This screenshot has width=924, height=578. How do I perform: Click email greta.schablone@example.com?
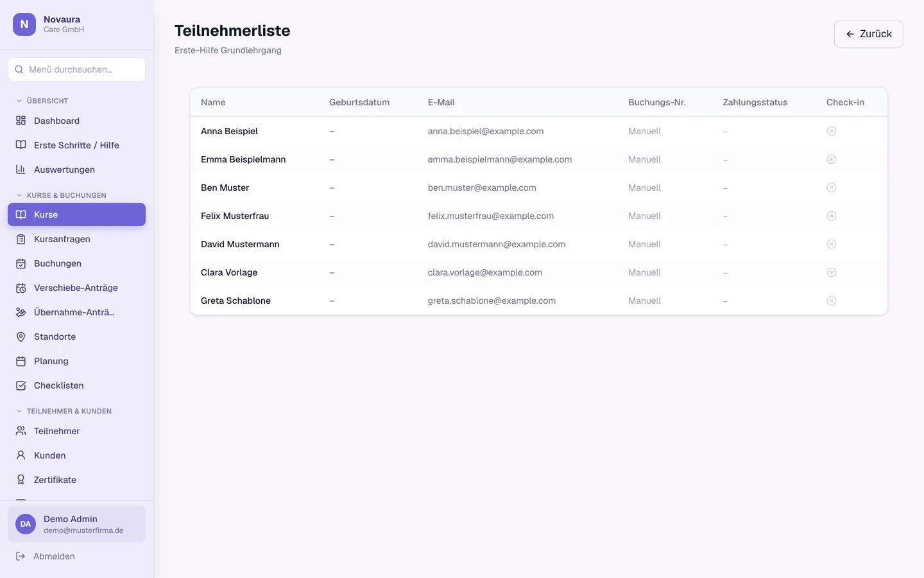(492, 301)
